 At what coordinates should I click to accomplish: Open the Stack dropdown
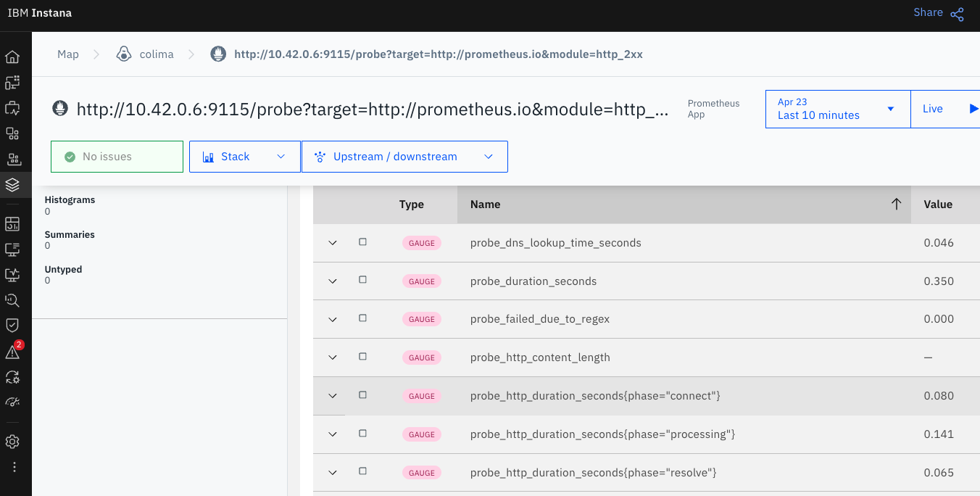[x=245, y=157]
